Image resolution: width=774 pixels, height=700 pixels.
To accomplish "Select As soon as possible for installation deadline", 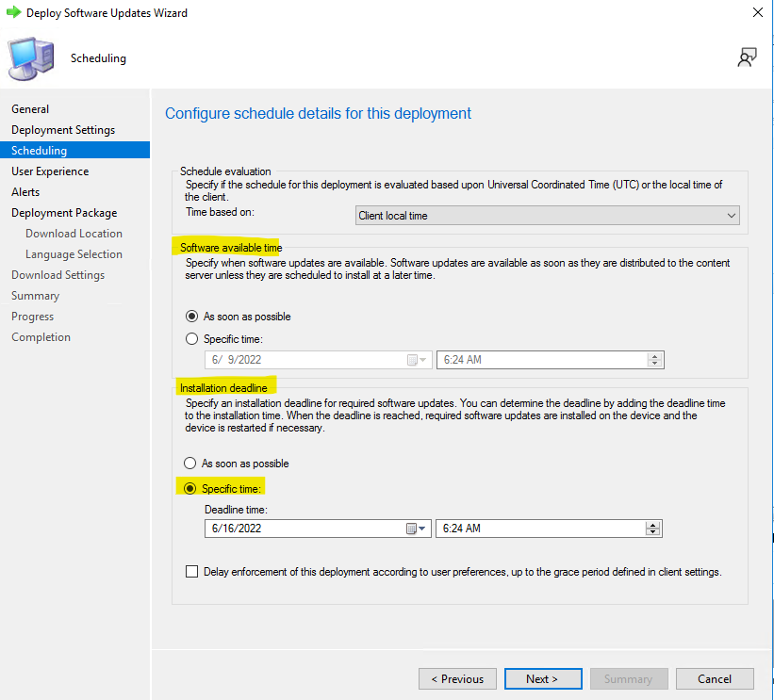I will pyautogui.click(x=192, y=463).
